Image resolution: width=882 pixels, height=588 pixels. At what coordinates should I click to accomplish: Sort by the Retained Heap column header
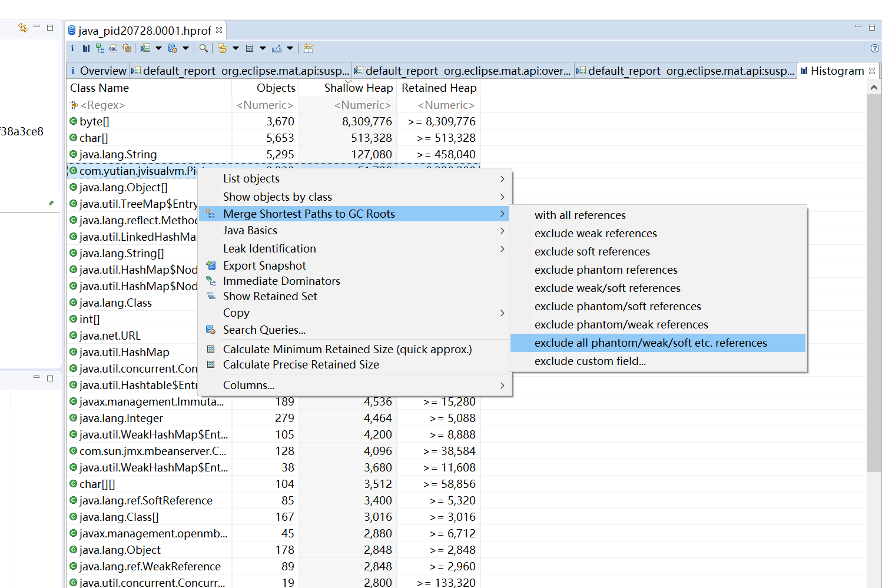click(x=439, y=88)
